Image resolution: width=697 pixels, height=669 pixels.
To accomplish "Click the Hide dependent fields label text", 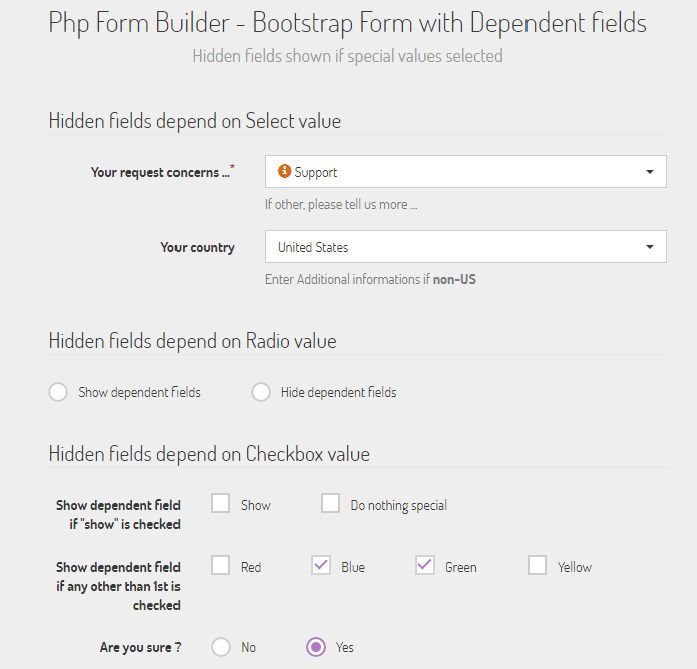I will 338,392.
